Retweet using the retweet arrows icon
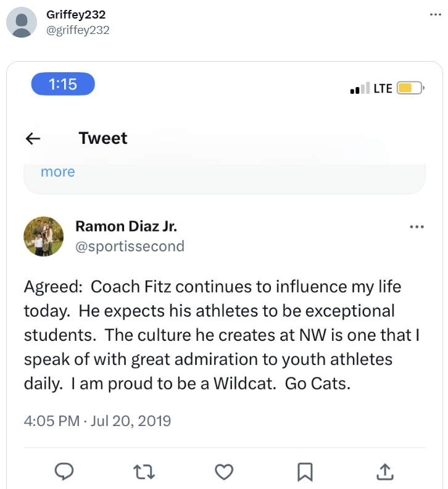Screen dimensions: 448x489 click(144, 472)
